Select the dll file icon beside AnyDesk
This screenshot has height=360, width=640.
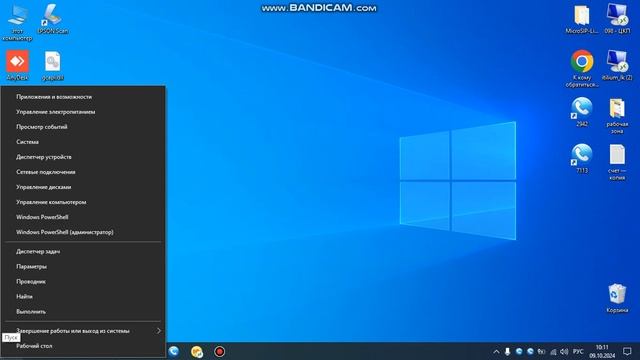tap(53, 65)
